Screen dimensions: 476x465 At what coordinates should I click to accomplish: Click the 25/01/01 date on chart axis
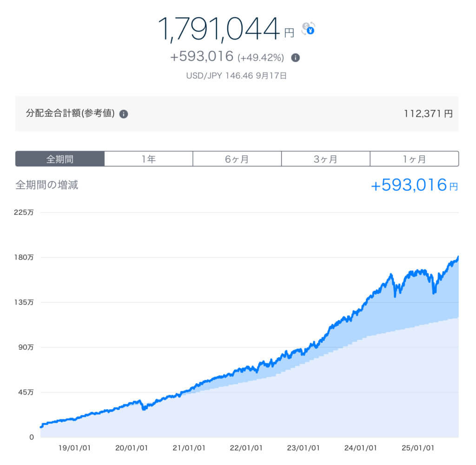tap(419, 448)
